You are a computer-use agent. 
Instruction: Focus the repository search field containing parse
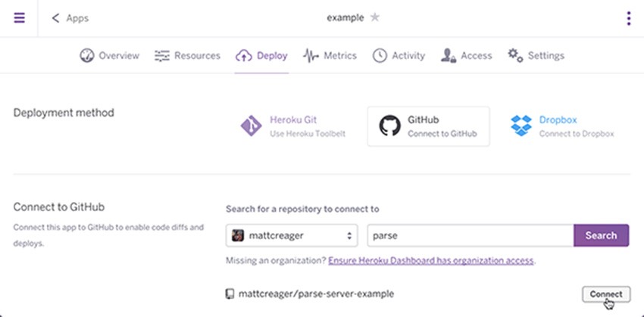(470, 235)
